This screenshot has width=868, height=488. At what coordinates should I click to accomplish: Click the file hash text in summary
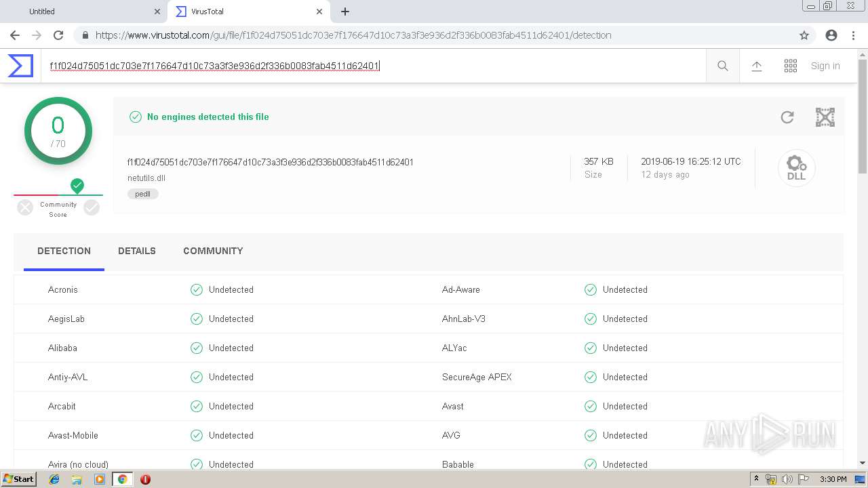pos(271,162)
